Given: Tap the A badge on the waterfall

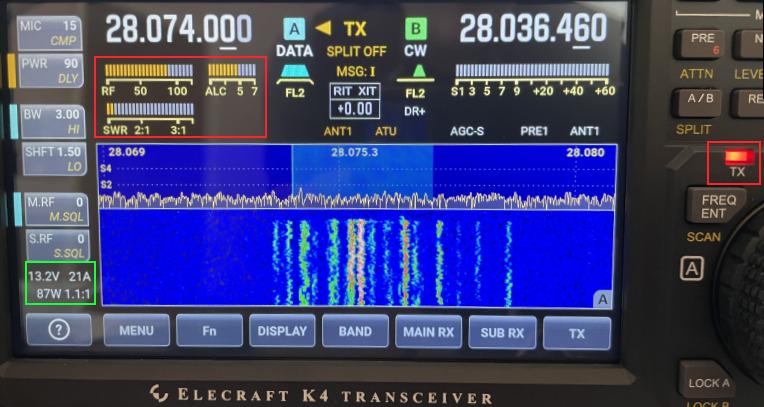Looking at the screenshot, I should [603, 298].
